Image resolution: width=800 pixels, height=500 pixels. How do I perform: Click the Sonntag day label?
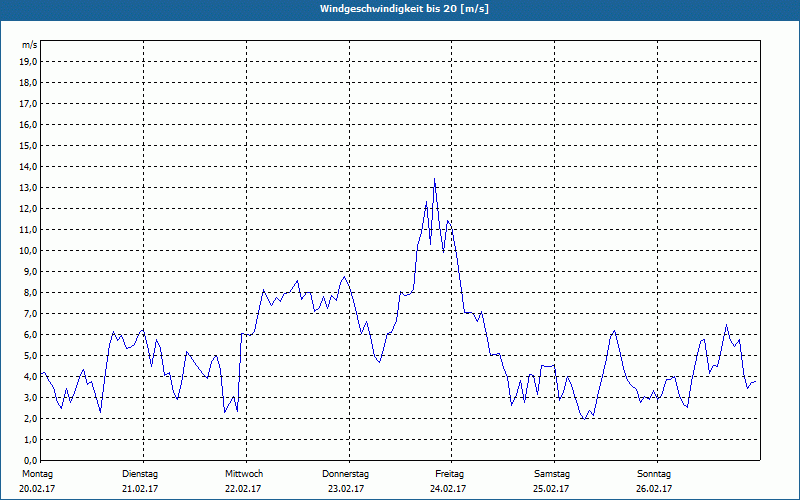[654, 474]
